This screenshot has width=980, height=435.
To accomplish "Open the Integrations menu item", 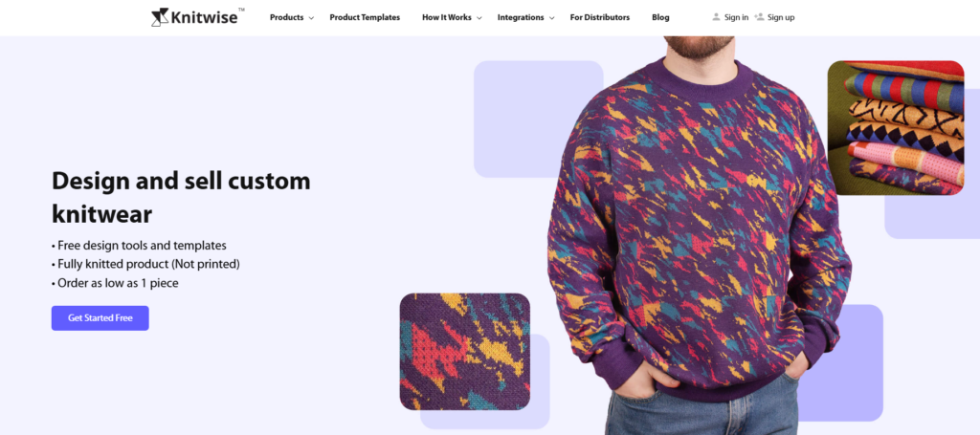I will [521, 17].
